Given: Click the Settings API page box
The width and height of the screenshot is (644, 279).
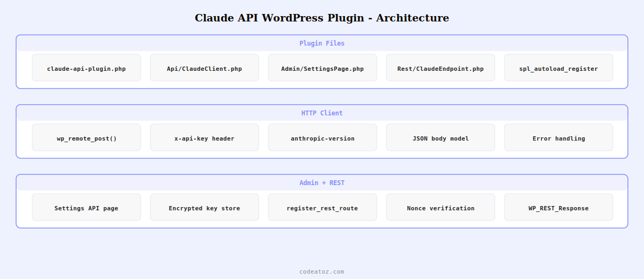Looking at the screenshot, I should [86, 207].
